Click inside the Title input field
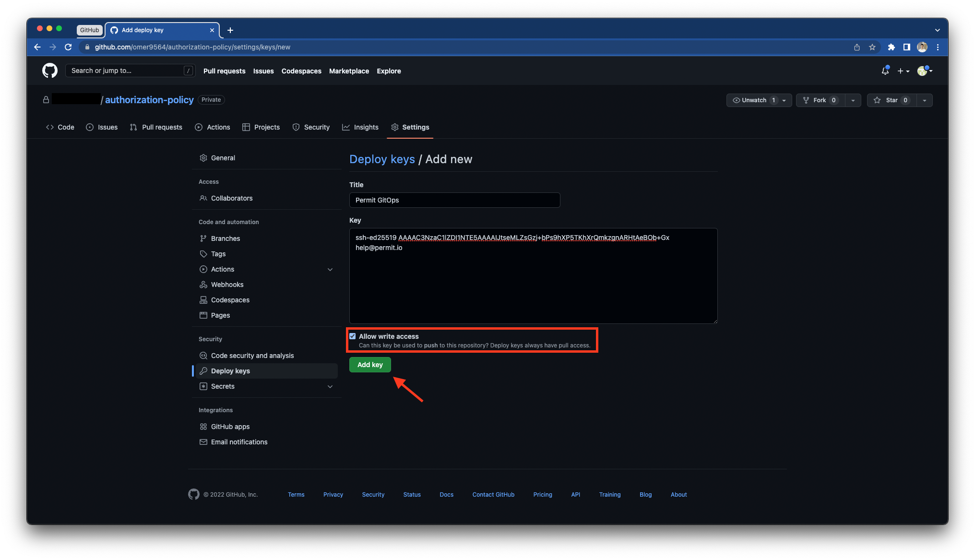975x560 pixels. pyautogui.click(x=454, y=200)
